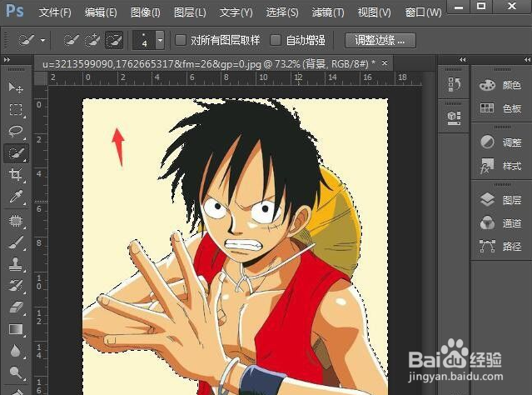Screen dimensions: 532x395
Task: Collapse the right panel dock arrows
Action: (526, 59)
